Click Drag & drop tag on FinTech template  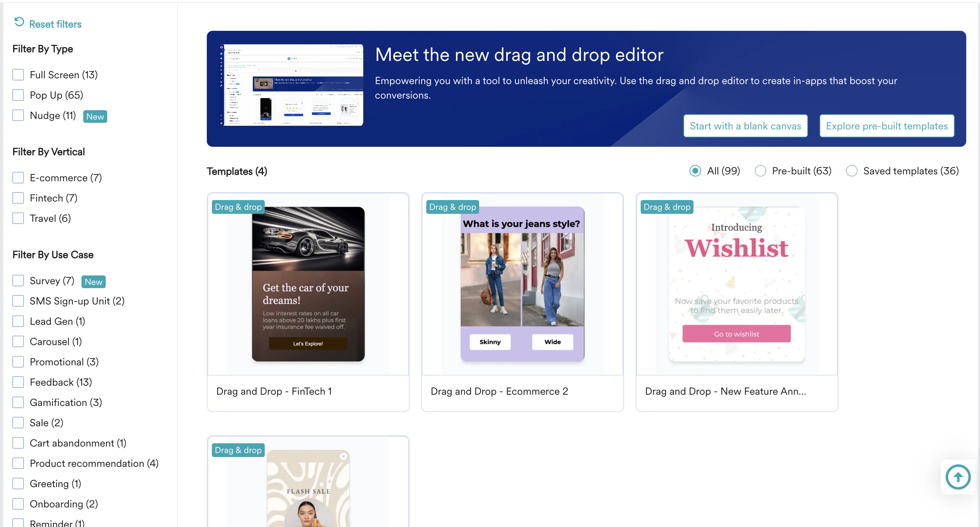[238, 207]
